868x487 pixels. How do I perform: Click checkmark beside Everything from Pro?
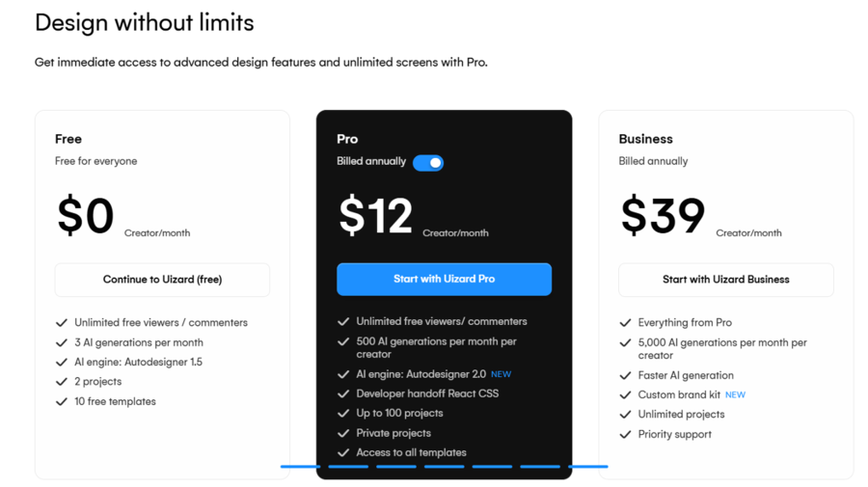pos(625,323)
